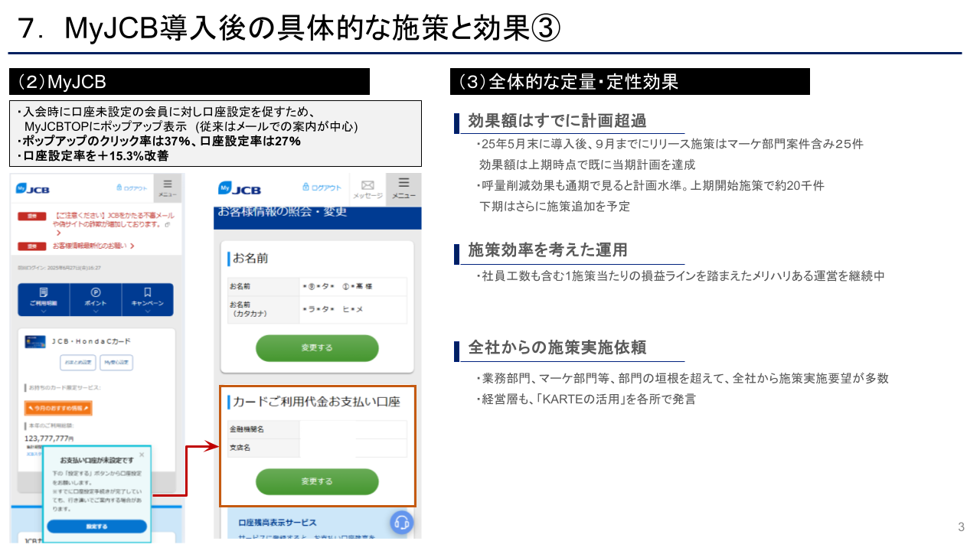Open the メニュー icon on the customer information page
This screenshot has height=551, width=980.
[403, 188]
